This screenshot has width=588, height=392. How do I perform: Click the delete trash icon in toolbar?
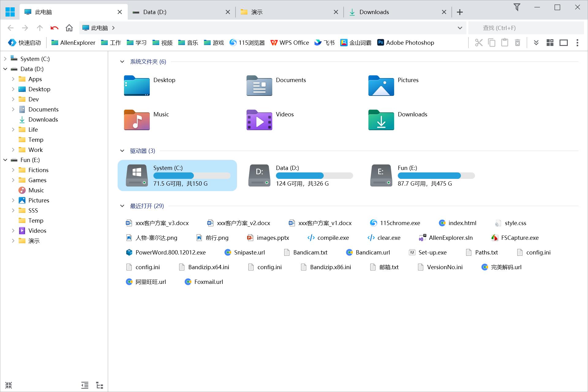pyautogui.click(x=517, y=43)
